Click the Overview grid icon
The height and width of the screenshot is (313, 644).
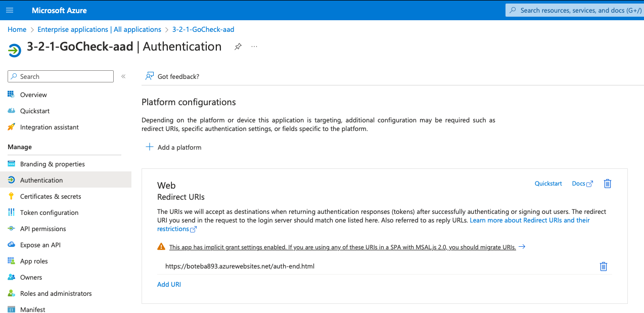pyautogui.click(x=11, y=95)
